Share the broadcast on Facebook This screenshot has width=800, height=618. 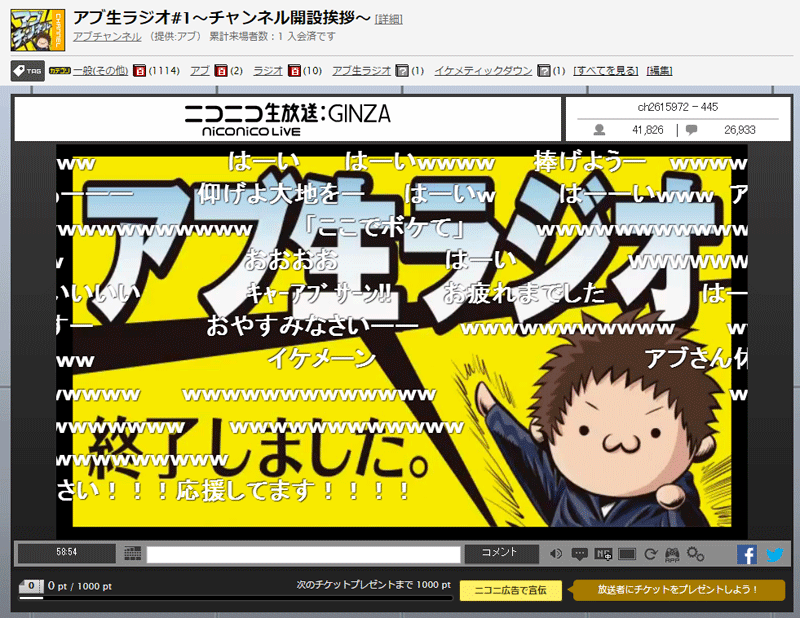tap(747, 555)
